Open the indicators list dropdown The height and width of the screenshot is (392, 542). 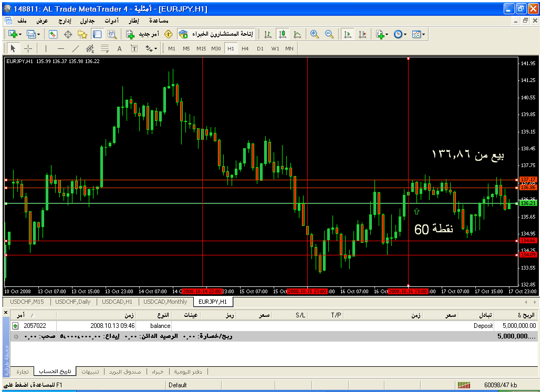pyautogui.click(x=382, y=34)
